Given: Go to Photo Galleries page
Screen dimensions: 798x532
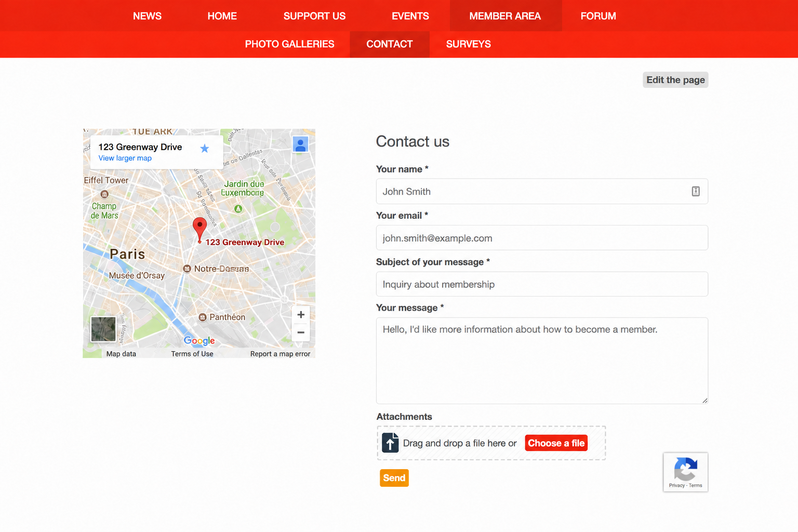Looking at the screenshot, I should click(x=290, y=44).
